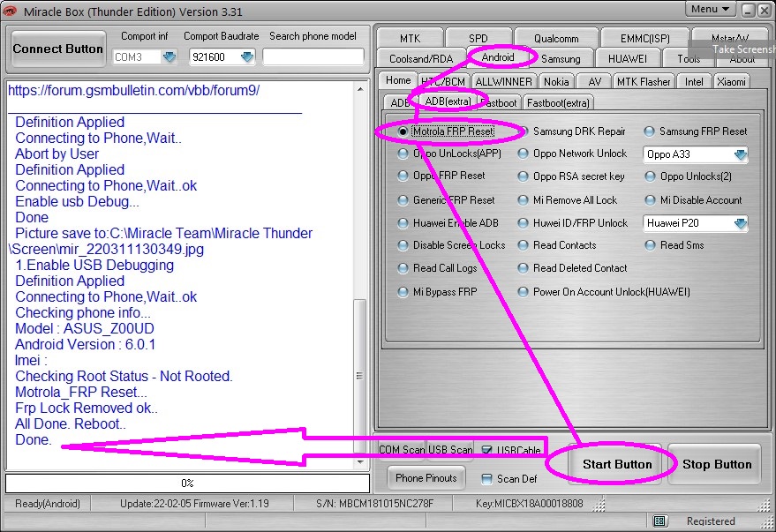Open the gsmbulletin forum link in log
The image size is (776, 532).
[x=133, y=91]
